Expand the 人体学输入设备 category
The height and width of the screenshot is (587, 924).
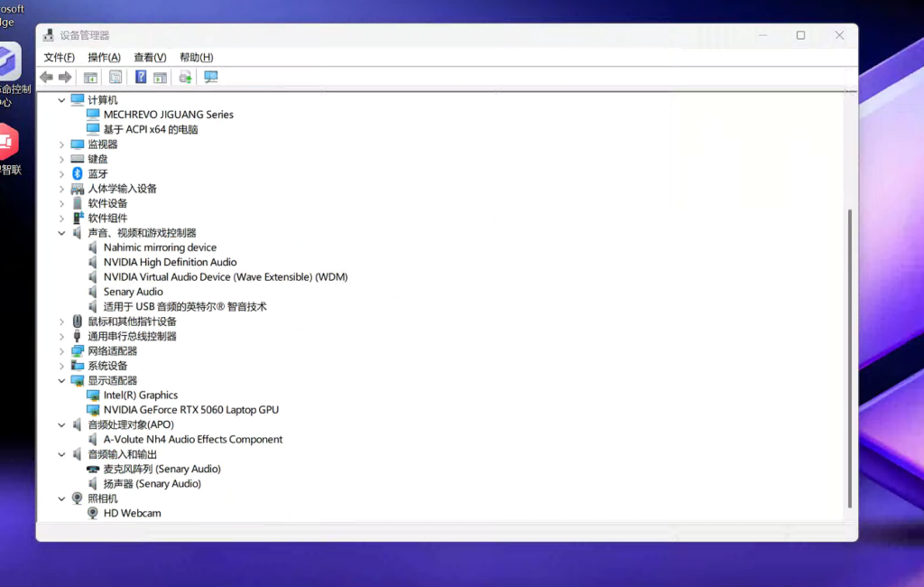pos(61,188)
